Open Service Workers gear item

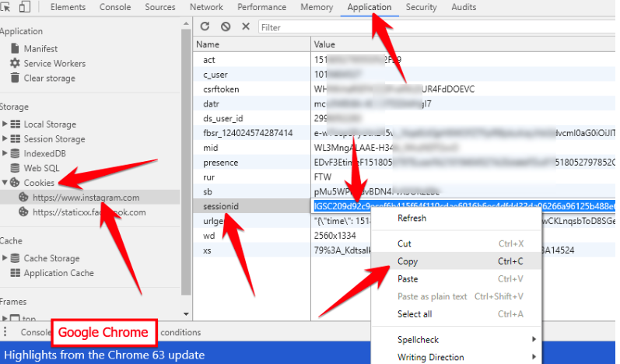54,64
